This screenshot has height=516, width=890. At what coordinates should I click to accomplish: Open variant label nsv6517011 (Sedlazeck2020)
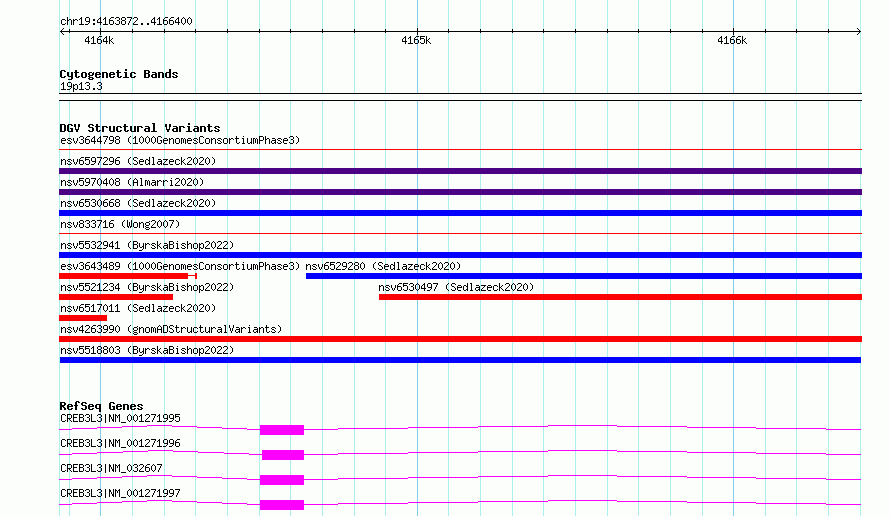click(138, 308)
